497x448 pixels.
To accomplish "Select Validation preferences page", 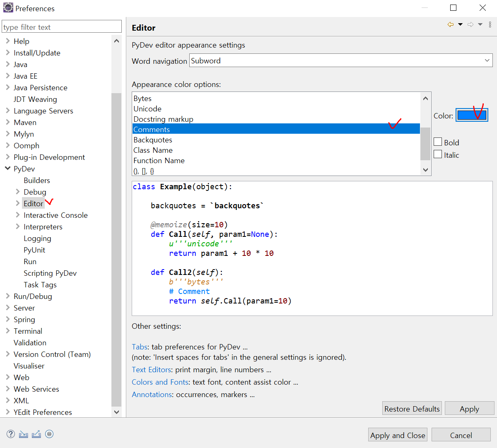I will coord(30,342).
